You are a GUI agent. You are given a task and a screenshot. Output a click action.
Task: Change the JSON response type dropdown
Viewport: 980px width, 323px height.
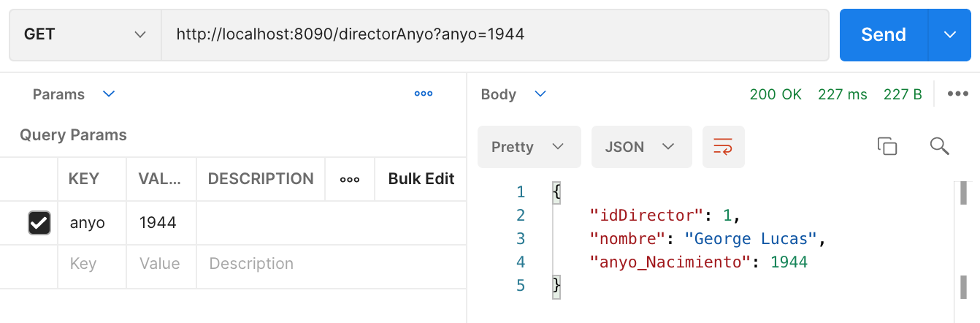click(640, 147)
